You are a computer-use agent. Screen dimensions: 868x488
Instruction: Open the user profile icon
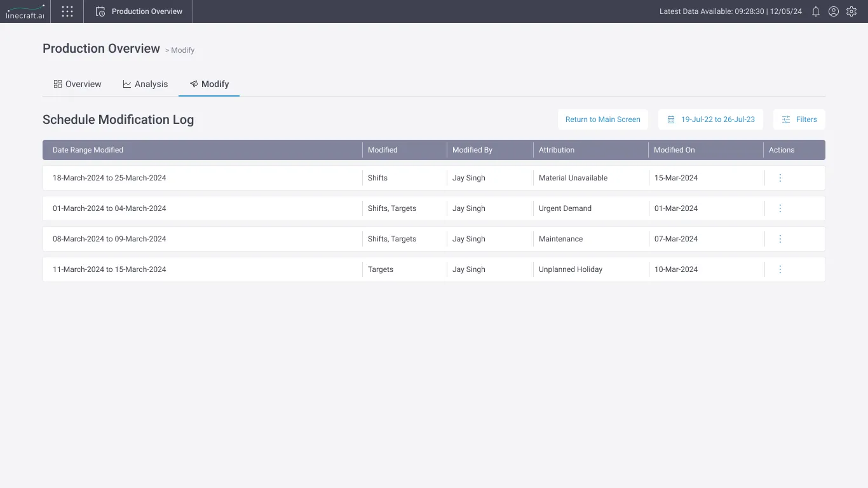[x=834, y=11]
